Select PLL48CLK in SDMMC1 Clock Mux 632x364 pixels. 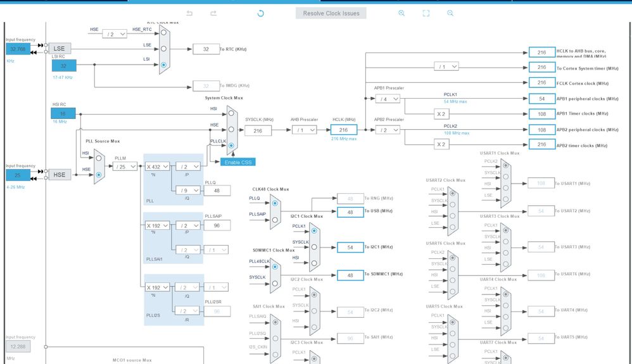tap(275, 267)
